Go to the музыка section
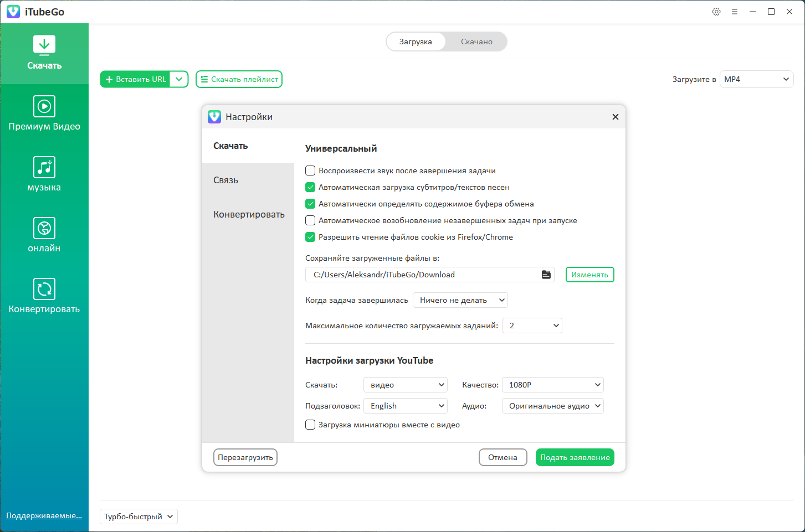Image resolution: width=805 pixels, height=532 pixels. coord(44,175)
